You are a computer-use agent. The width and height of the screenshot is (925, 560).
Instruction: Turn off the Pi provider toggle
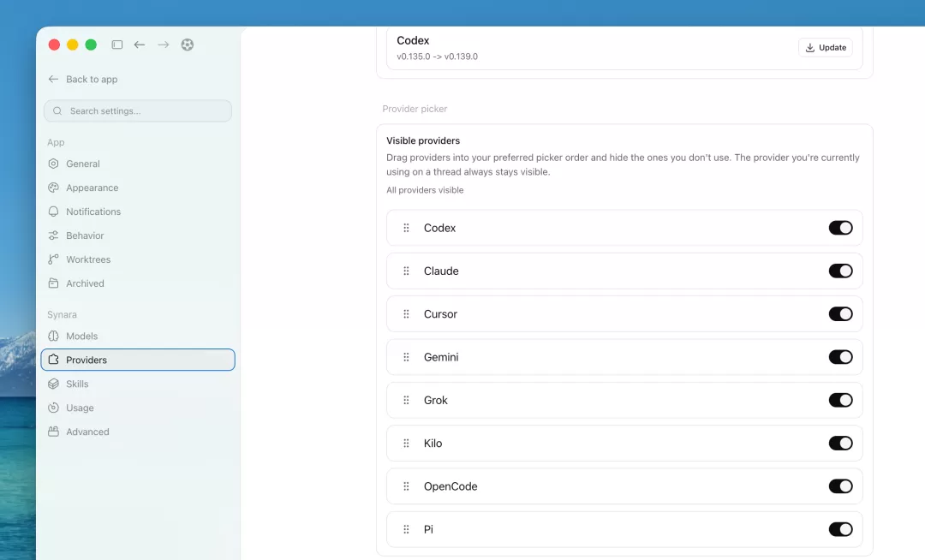click(x=841, y=529)
